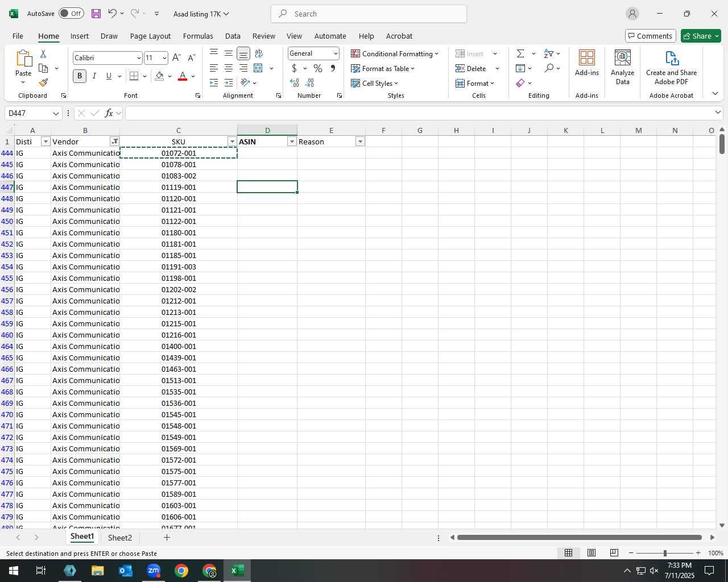
Task: Toggle Middle Align button
Action: click(229, 53)
